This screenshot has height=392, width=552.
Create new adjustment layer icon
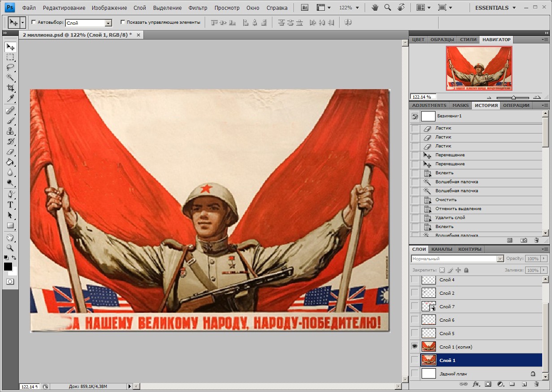pyautogui.click(x=500, y=384)
